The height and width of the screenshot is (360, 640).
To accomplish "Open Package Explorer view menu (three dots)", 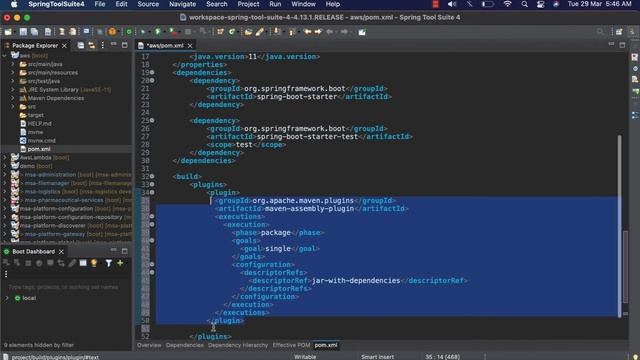I will pyautogui.click(x=102, y=45).
